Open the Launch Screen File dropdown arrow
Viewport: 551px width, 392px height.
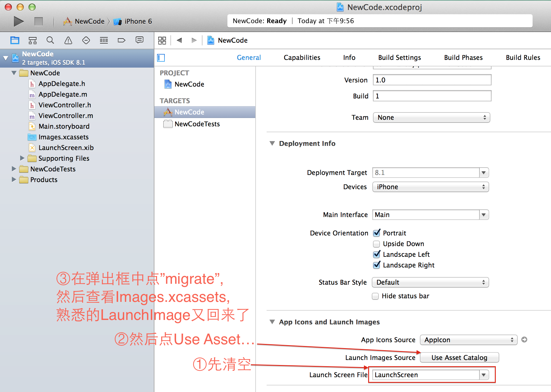[484, 375]
